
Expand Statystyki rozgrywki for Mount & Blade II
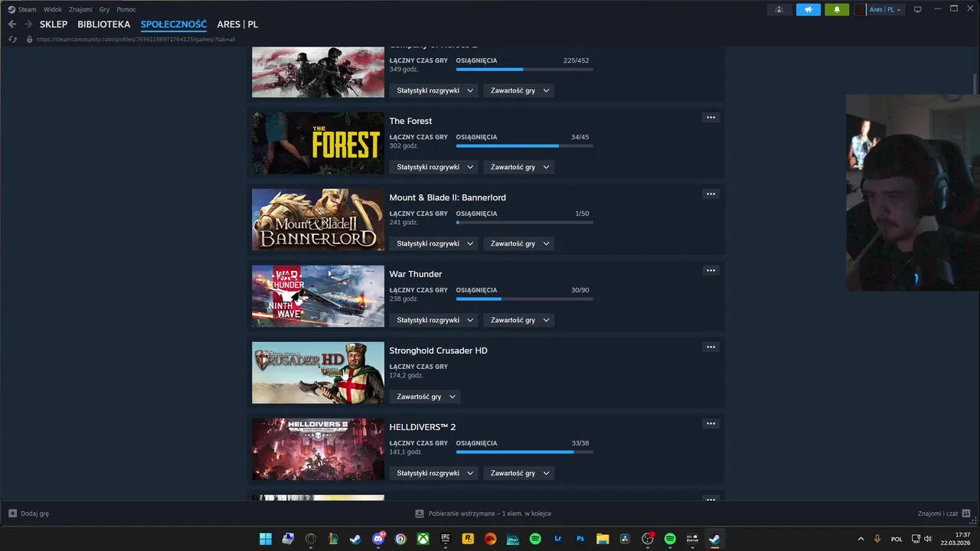[434, 243]
